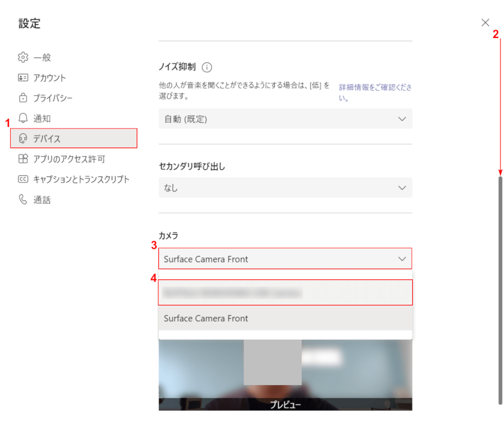Click the キャプションとトランスクリプト CC icon
The height and width of the screenshot is (434, 504).
pyautogui.click(x=23, y=178)
